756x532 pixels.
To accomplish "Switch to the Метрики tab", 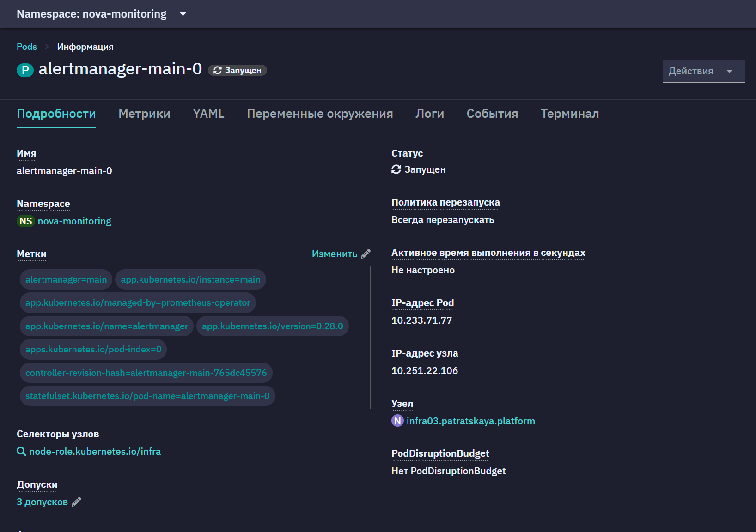I will (x=144, y=114).
